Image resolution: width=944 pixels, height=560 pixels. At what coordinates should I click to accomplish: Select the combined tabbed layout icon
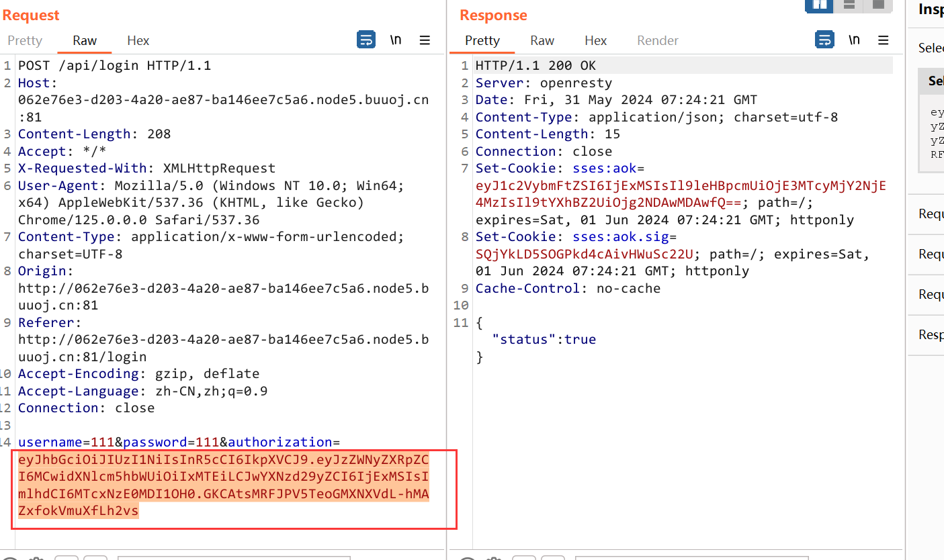click(878, 5)
